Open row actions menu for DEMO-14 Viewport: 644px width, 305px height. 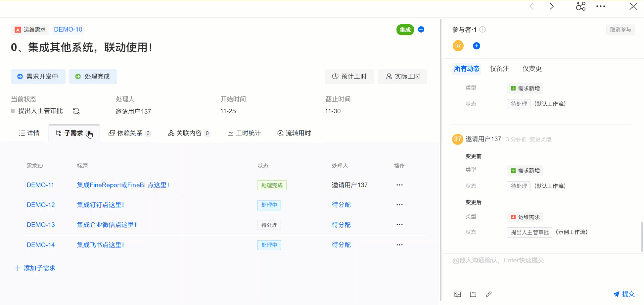click(x=400, y=245)
